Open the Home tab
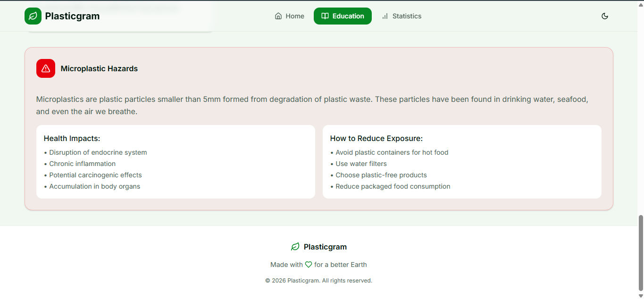The height and width of the screenshot is (299, 644). tap(290, 16)
